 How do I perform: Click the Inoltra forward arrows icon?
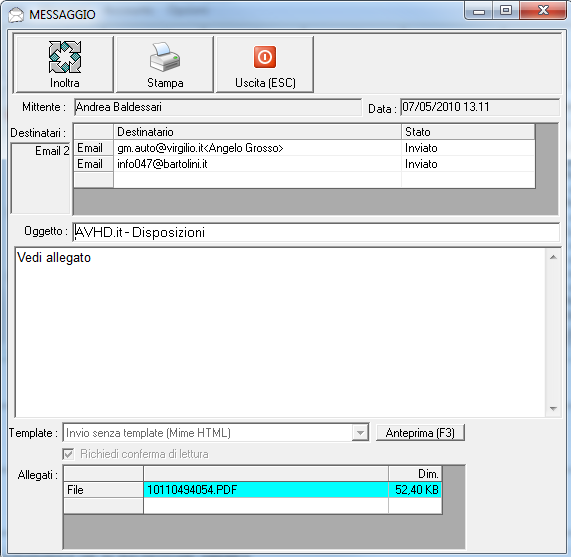pyautogui.click(x=65, y=57)
